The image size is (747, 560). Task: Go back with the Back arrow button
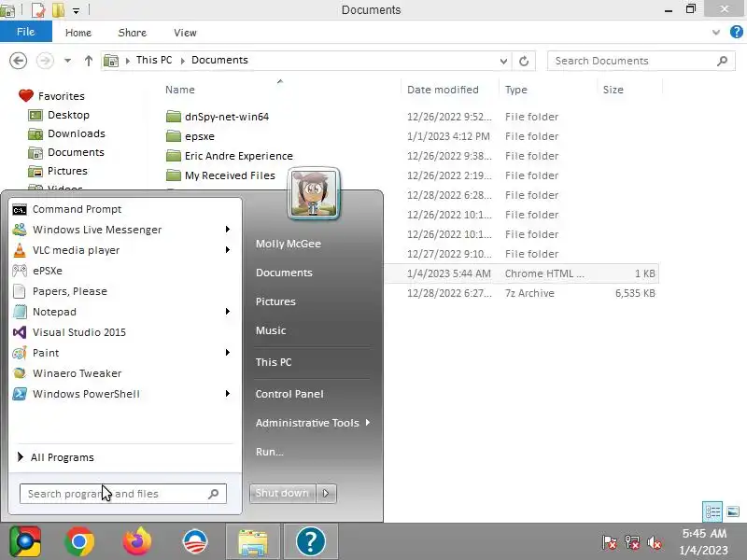point(18,61)
